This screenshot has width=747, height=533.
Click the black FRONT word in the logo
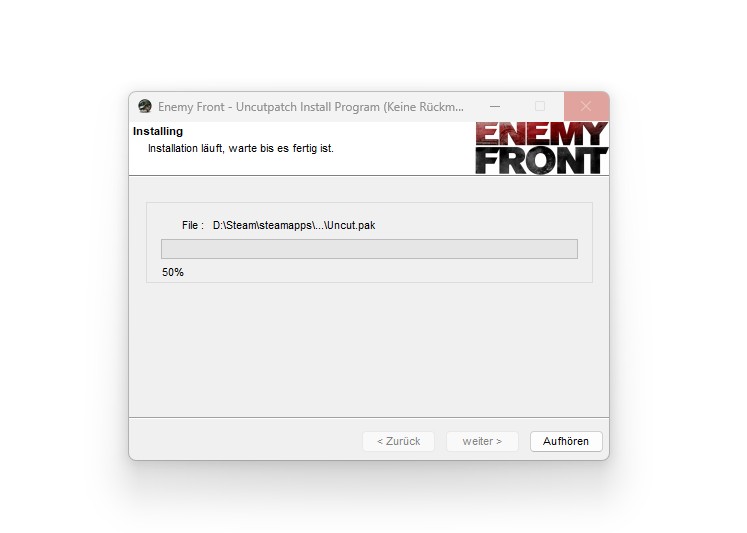(x=542, y=161)
